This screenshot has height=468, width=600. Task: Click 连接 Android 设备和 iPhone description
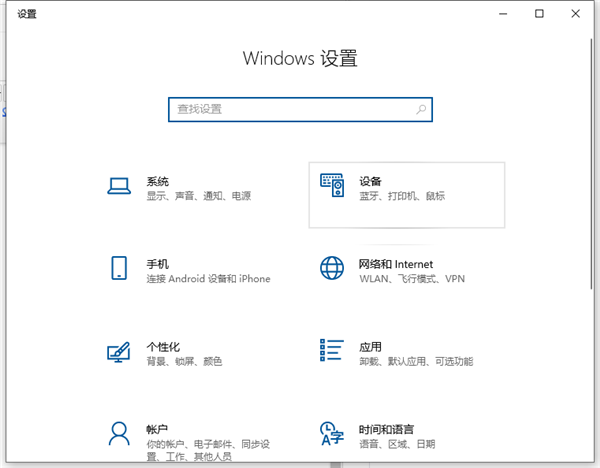coord(209,279)
